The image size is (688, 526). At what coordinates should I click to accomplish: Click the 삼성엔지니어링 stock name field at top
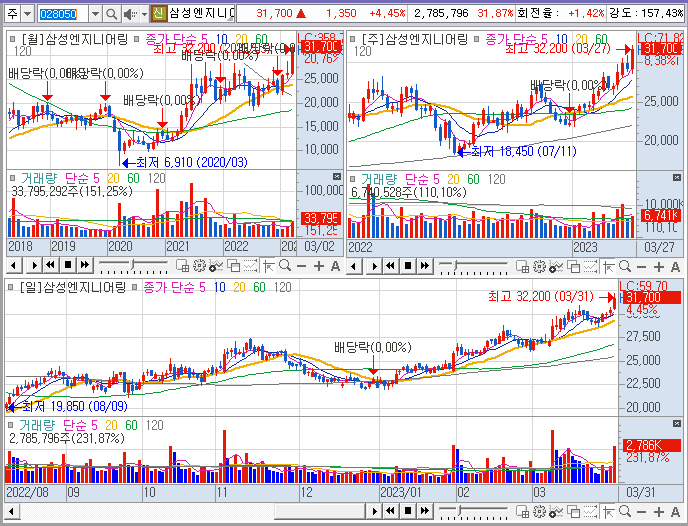(x=202, y=14)
